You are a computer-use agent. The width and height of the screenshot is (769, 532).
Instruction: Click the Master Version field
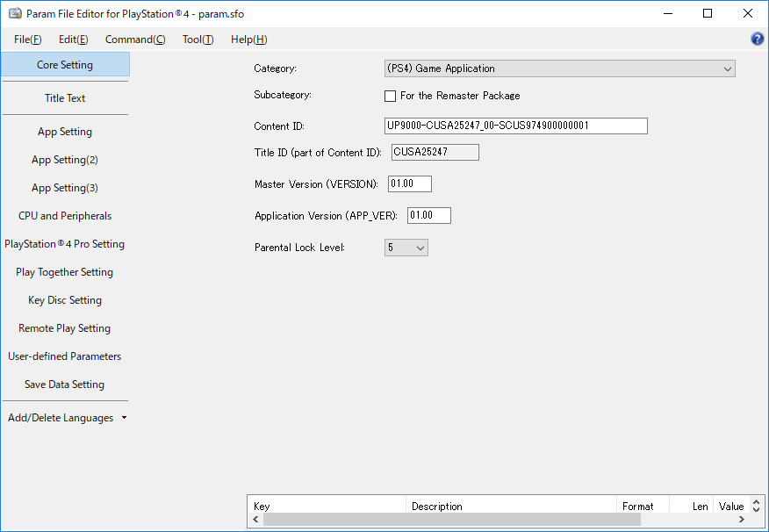point(409,183)
